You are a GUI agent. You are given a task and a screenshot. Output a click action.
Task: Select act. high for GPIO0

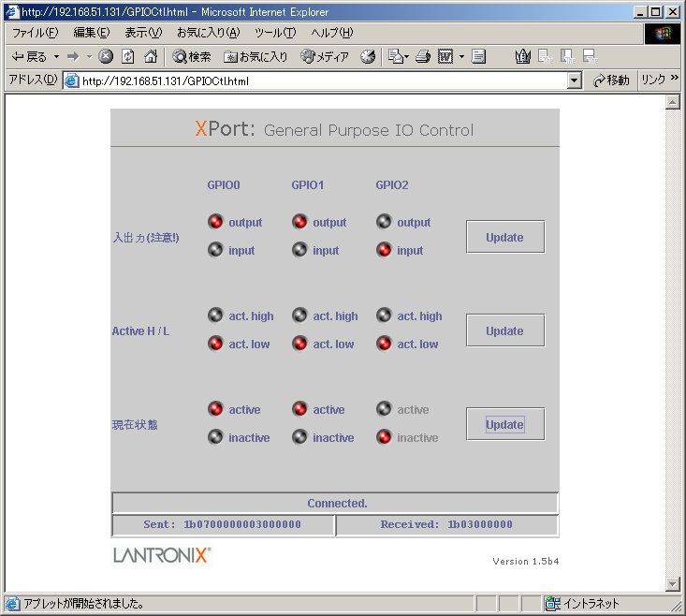[x=215, y=315]
